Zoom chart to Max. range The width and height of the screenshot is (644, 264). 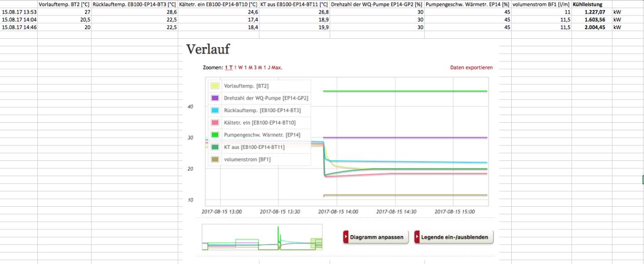(x=277, y=67)
